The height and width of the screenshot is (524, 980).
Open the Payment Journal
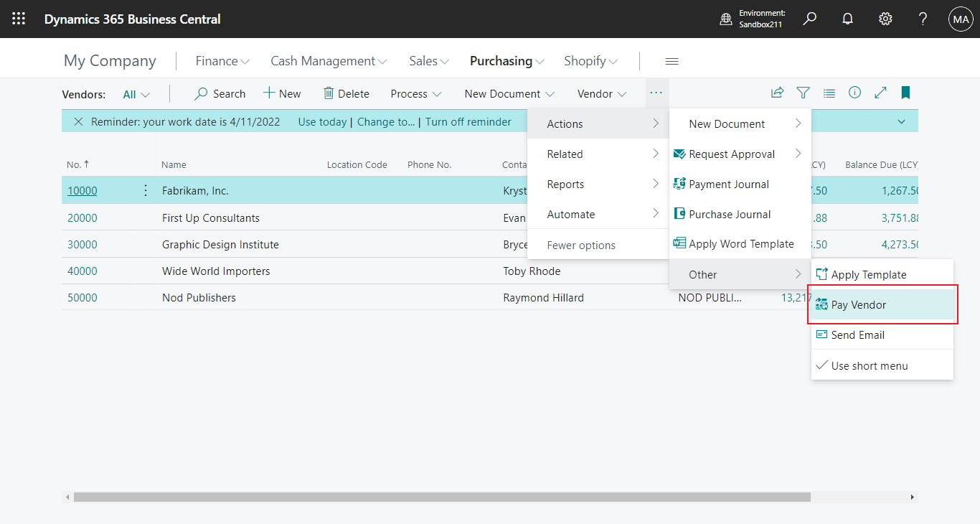(x=727, y=184)
